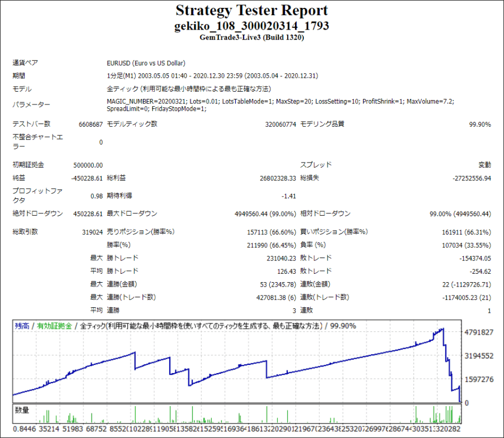Click the Strategy Tester Report title

pos(251,11)
